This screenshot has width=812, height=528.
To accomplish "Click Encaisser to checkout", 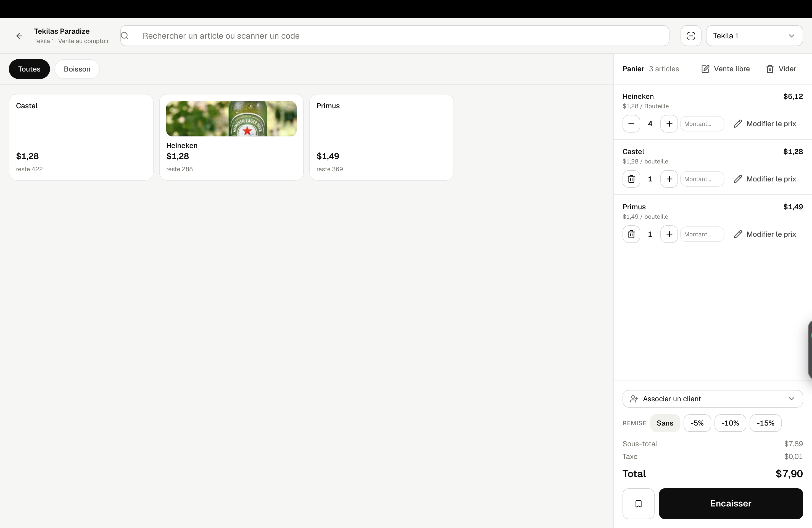I will pyautogui.click(x=731, y=503).
